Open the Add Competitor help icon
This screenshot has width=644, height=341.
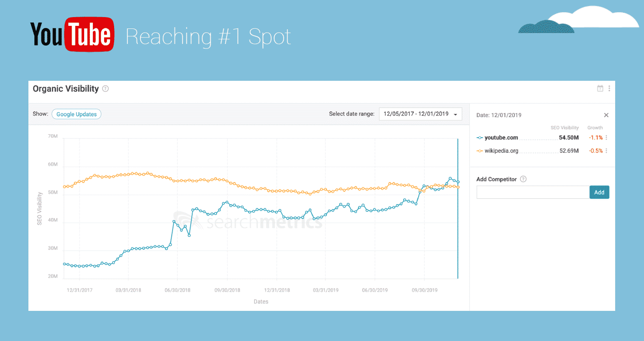pyautogui.click(x=523, y=179)
